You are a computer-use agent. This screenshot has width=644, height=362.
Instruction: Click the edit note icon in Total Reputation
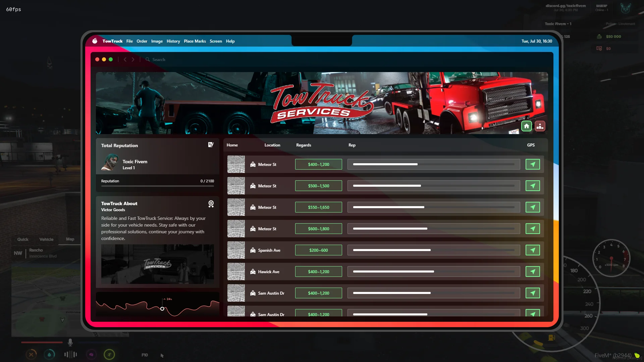211,145
